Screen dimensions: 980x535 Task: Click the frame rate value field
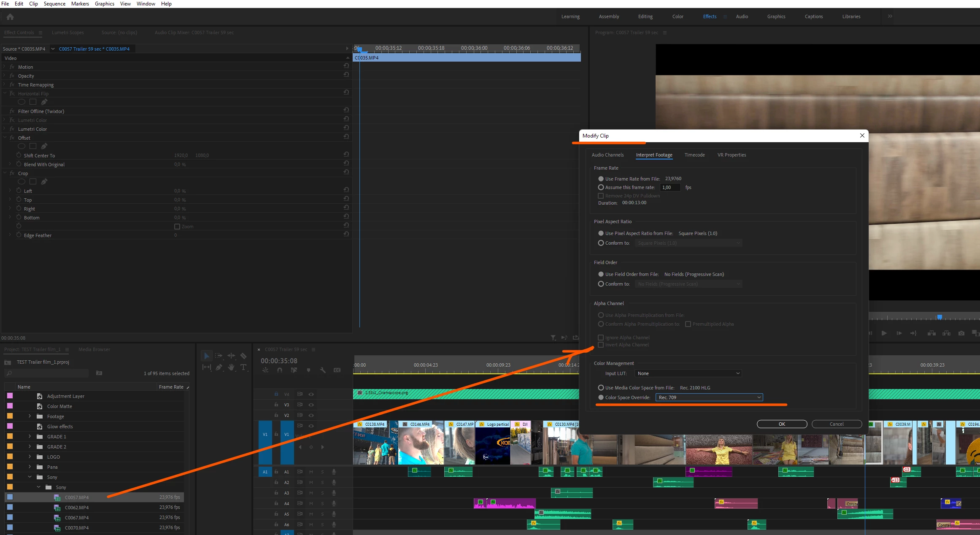pyautogui.click(x=670, y=187)
